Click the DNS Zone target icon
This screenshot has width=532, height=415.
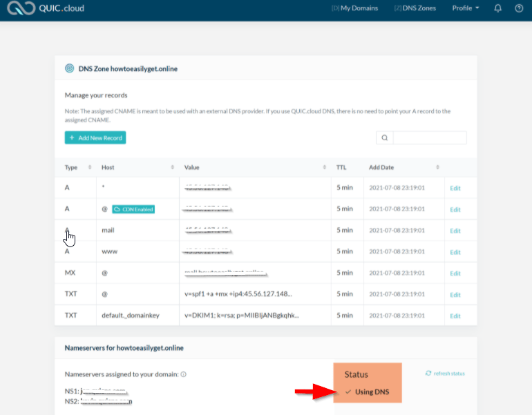69,68
